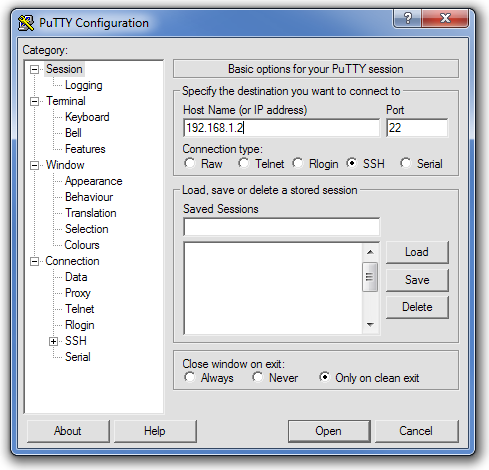Click the Host Name input field
This screenshot has height=470, width=489.
click(x=281, y=128)
